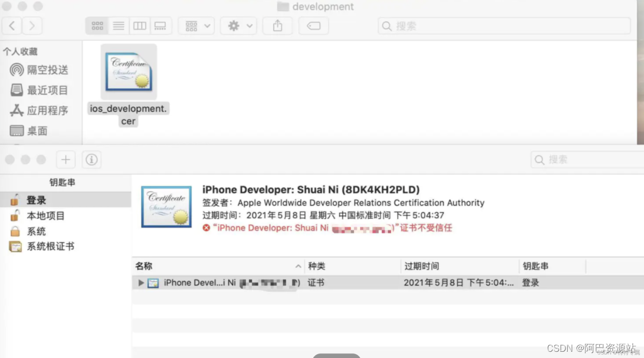Switch Finder to icon view
Screen dimensions: 644x358
pyautogui.click(x=97, y=26)
